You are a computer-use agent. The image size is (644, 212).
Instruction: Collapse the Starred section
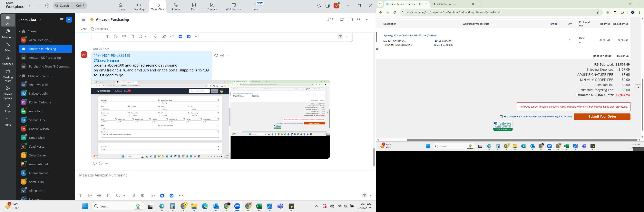point(19,31)
